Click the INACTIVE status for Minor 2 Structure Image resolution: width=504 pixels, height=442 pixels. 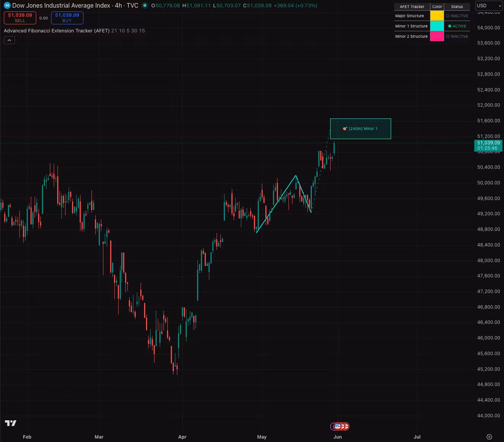click(457, 37)
